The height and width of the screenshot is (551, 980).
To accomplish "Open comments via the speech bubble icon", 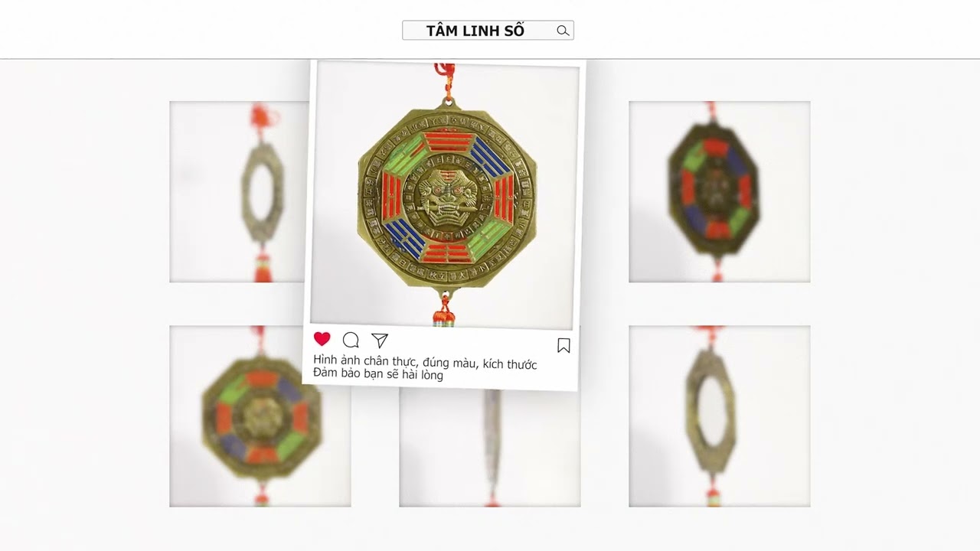I will (x=351, y=341).
